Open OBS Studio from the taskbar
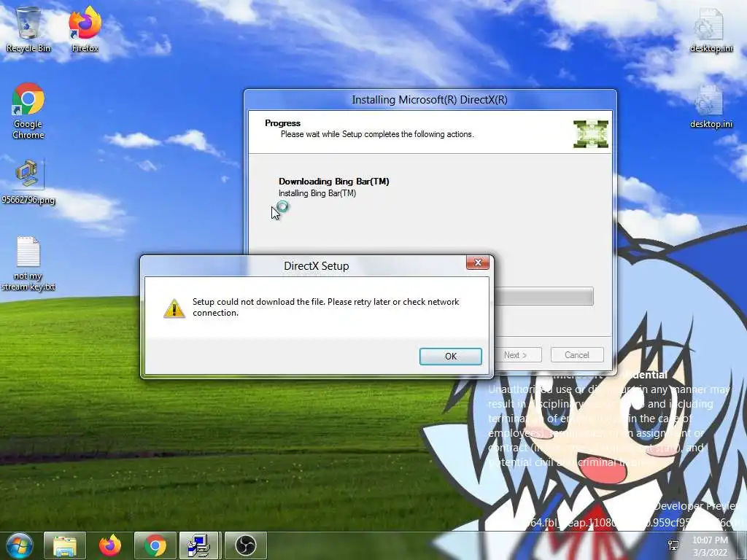The height and width of the screenshot is (560, 747). (246, 545)
